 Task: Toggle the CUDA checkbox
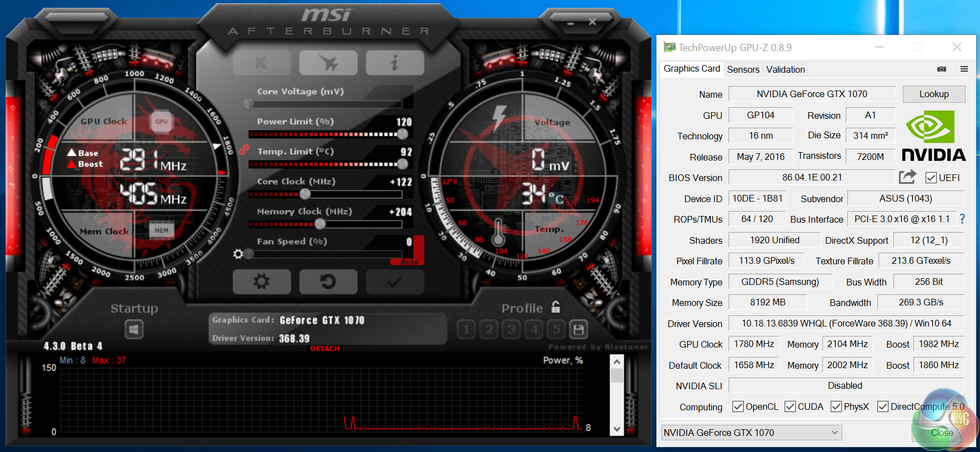(790, 406)
